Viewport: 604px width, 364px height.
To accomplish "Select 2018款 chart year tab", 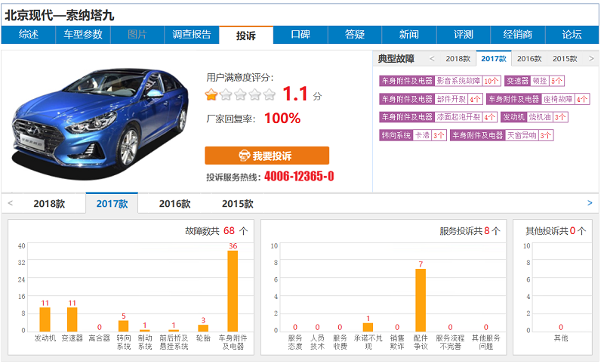I will [x=49, y=204].
